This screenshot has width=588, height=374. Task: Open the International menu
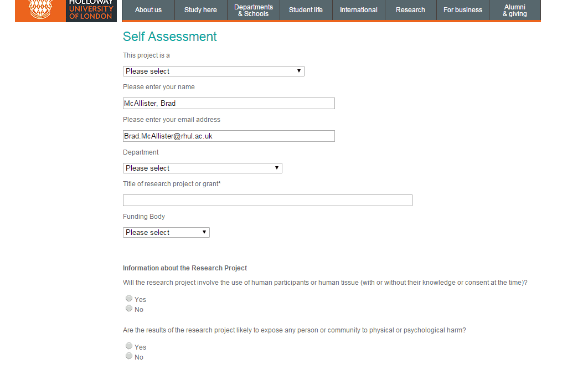tap(358, 10)
